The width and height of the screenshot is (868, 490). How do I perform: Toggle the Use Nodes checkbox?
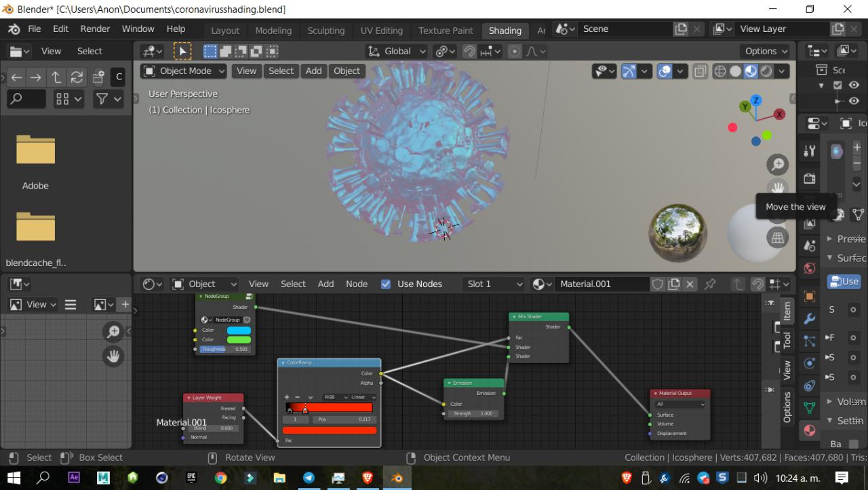[386, 284]
